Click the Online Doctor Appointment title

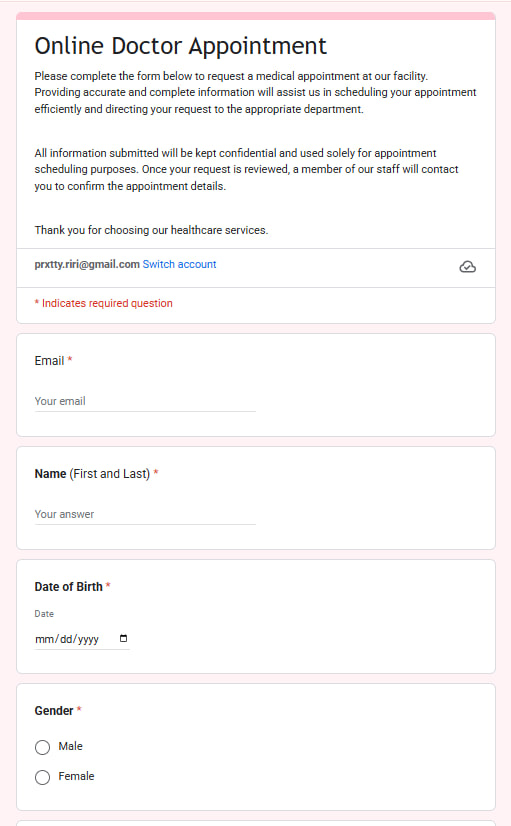(x=181, y=46)
